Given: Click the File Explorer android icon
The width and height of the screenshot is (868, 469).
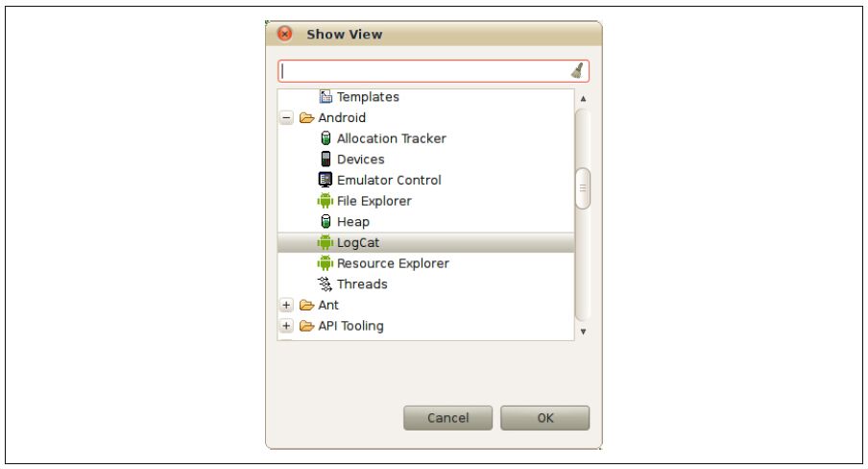Looking at the screenshot, I should click(325, 201).
